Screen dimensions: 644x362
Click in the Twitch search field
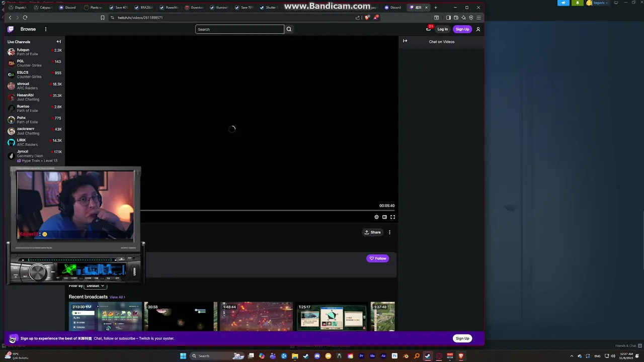point(239,29)
